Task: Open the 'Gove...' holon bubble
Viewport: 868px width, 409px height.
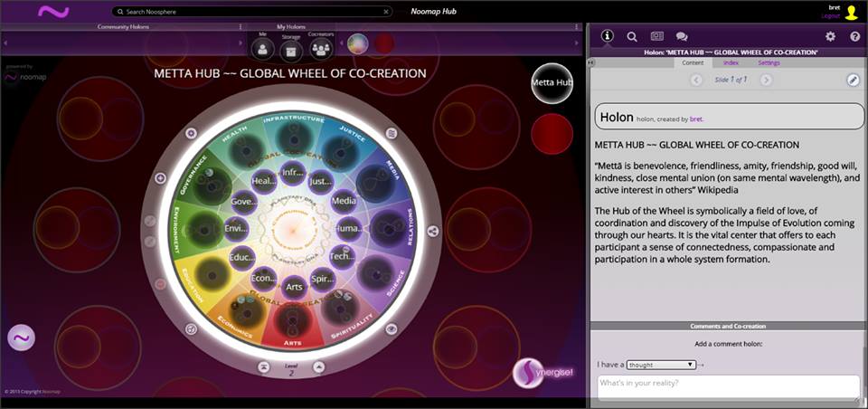Action: tap(244, 203)
